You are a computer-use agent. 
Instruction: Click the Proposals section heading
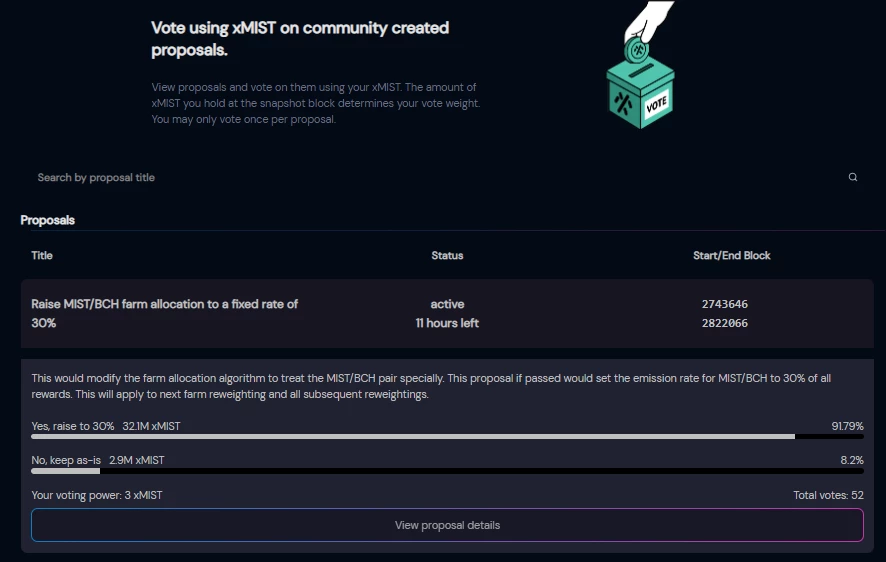click(x=47, y=220)
